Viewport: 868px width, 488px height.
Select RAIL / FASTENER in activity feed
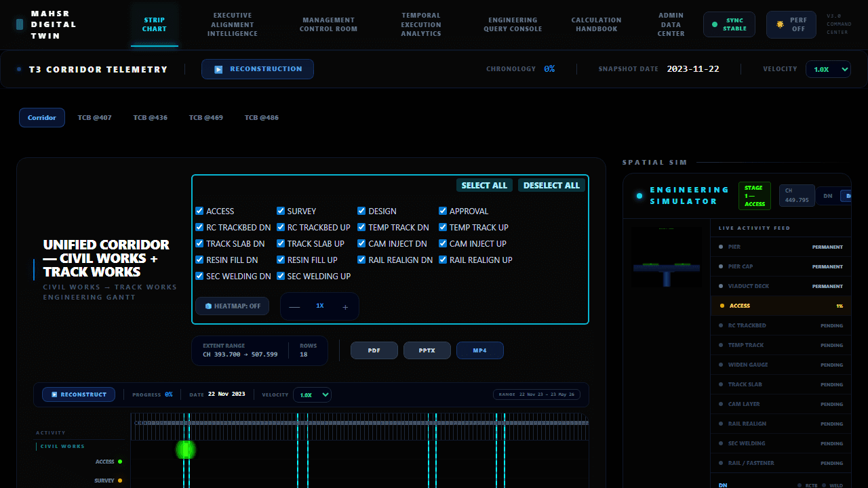tap(781, 463)
